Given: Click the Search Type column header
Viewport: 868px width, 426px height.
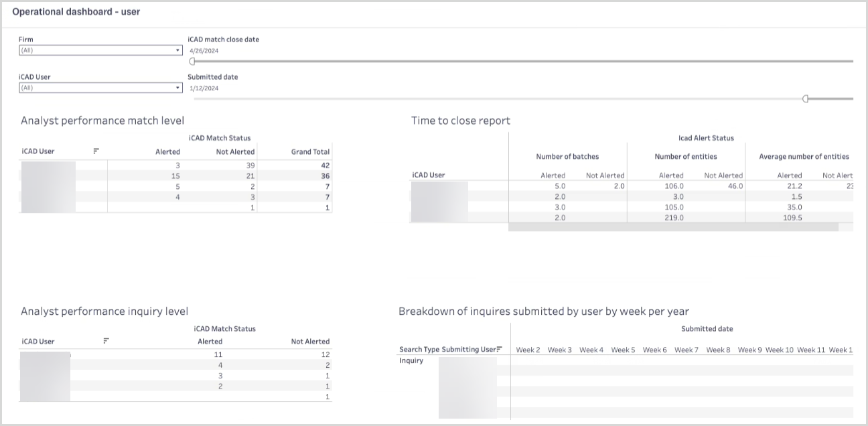Looking at the screenshot, I should [419, 350].
